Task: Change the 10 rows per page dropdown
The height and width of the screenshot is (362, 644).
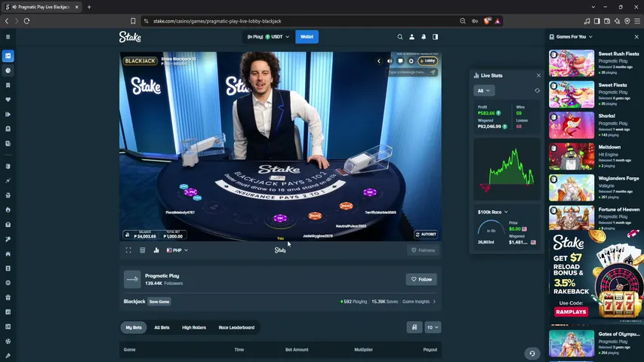Action: [x=433, y=327]
